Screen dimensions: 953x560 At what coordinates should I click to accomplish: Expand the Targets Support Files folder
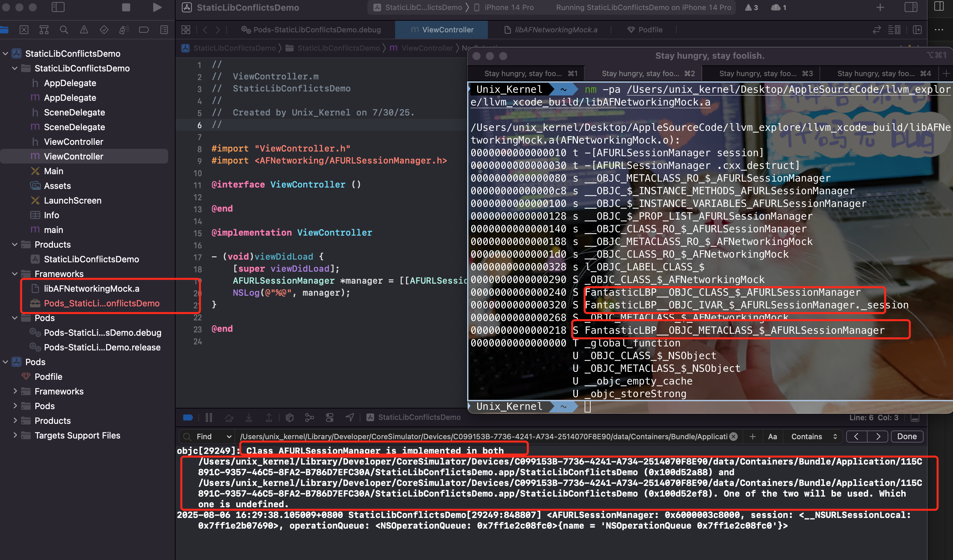point(15,435)
